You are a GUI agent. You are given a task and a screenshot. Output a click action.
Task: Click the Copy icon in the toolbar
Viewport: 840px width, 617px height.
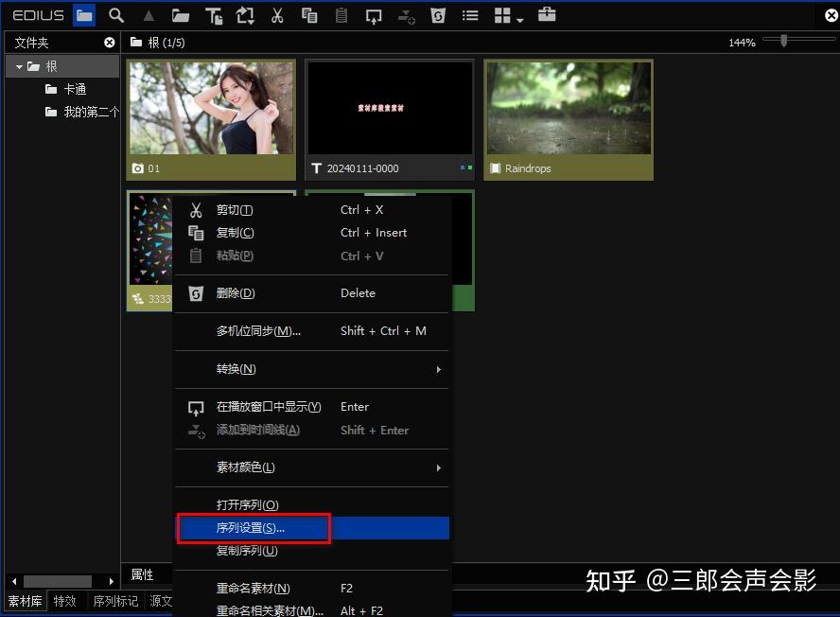(309, 15)
